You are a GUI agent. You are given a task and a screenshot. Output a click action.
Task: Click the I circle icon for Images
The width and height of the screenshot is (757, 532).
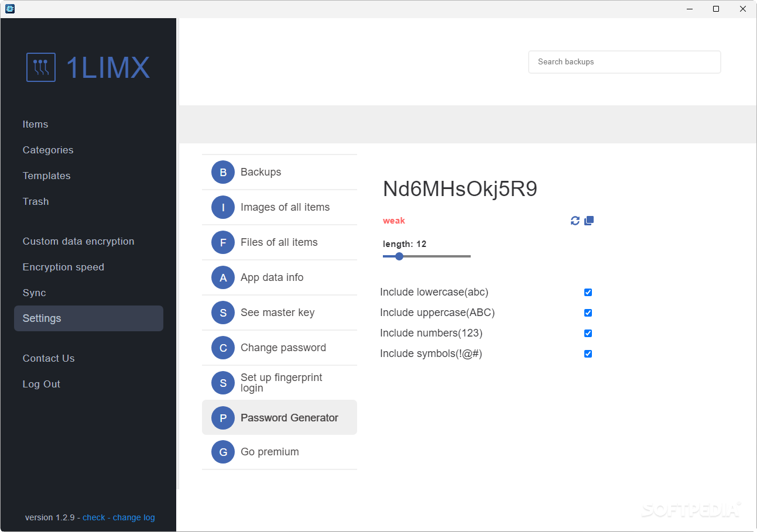(x=223, y=207)
